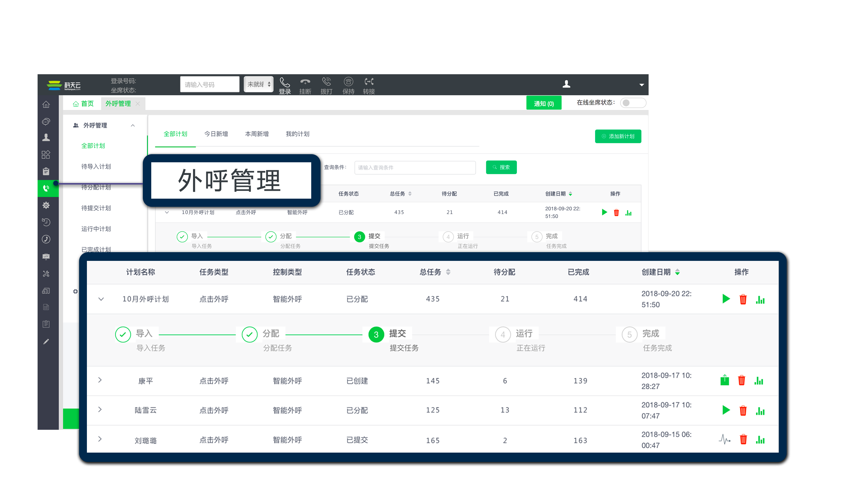Click the dial (拨打) phone icon
The width and height of the screenshot is (866, 504).
(326, 82)
